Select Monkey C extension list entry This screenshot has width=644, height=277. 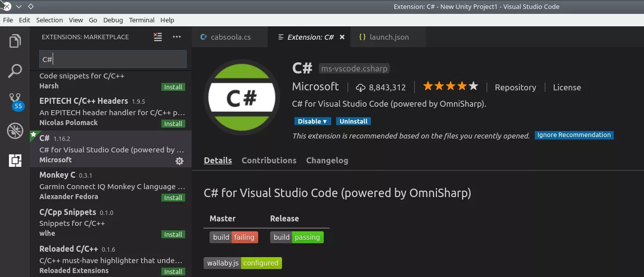point(111,186)
